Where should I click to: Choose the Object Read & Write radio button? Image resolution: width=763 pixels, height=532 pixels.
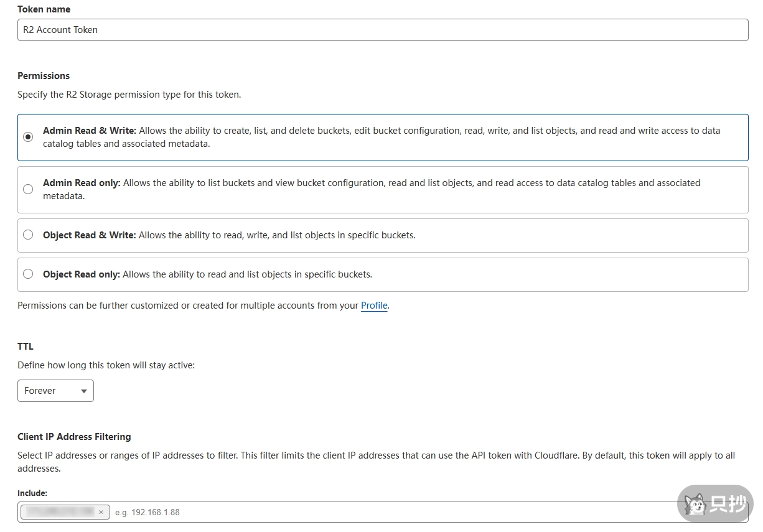[x=28, y=235]
